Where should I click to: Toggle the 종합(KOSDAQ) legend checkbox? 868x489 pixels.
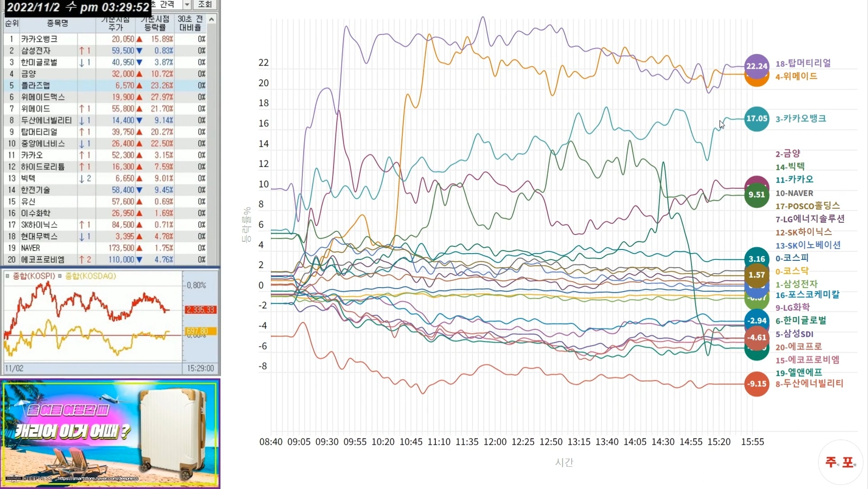[x=60, y=276]
